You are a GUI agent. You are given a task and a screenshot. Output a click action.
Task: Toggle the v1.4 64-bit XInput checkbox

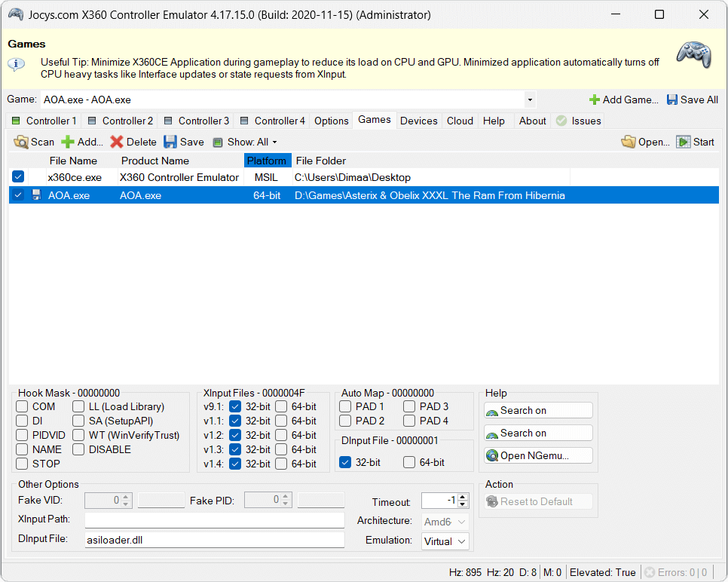282,464
